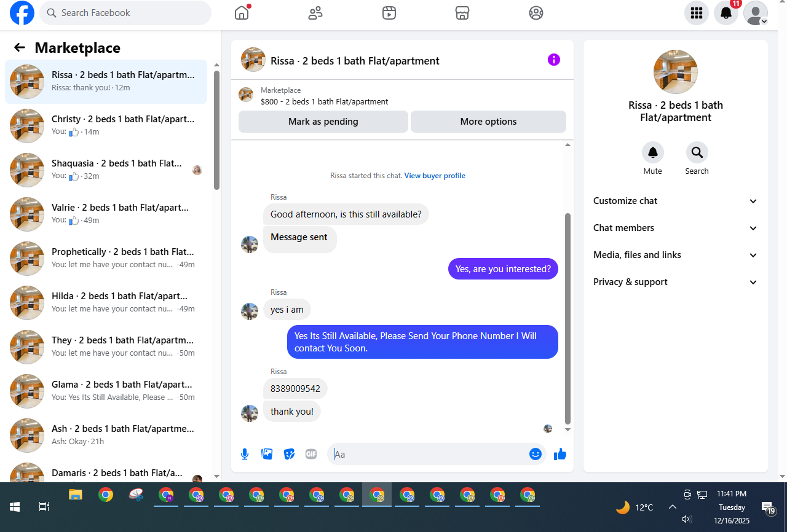Go to the Home feed icon
This screenshot has width=787, height=532.
pos(242,13)
